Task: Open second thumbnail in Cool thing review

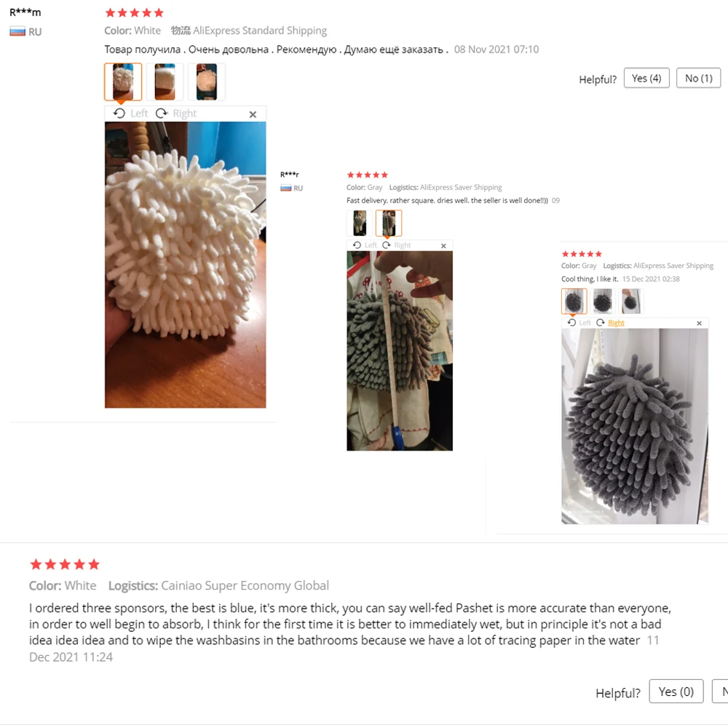Action: pyautogui.click(x=603, y=301)
